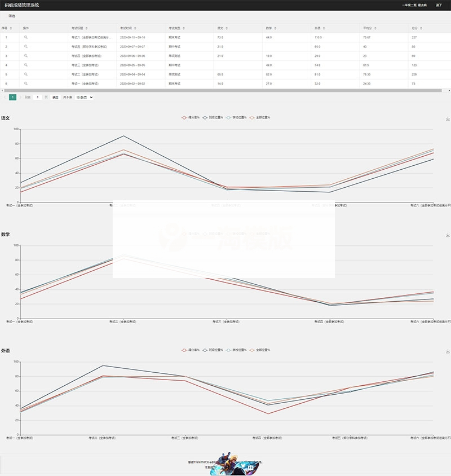The height and width of the screenshot is (476, 451).
Task: Open the 10 条/页 page size dropdown
Action: point(84,97)
